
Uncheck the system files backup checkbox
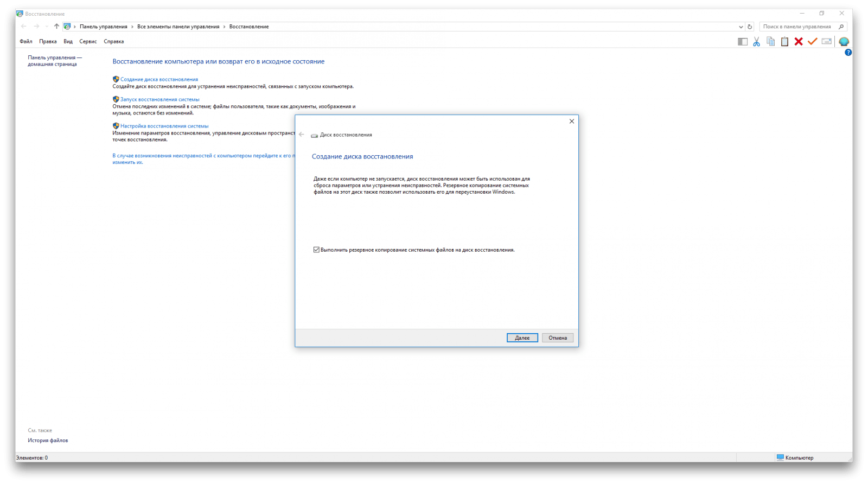(316, 250)
